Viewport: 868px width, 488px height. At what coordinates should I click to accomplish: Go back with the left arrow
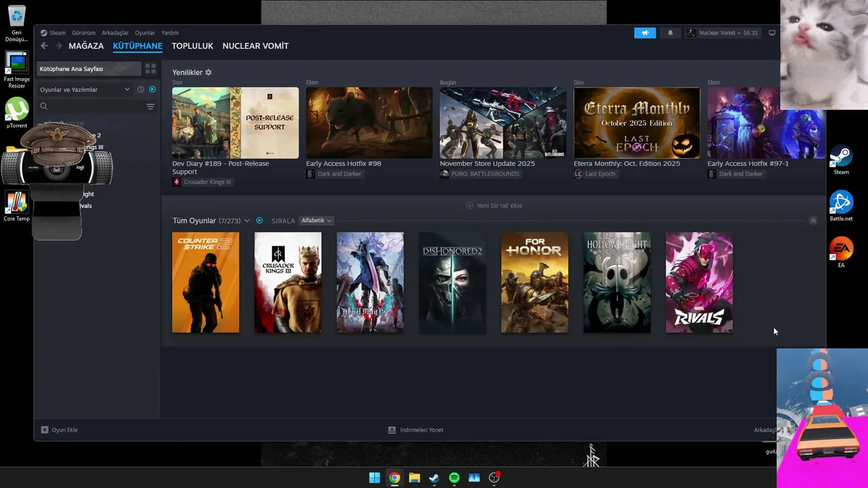coord(44,46)
